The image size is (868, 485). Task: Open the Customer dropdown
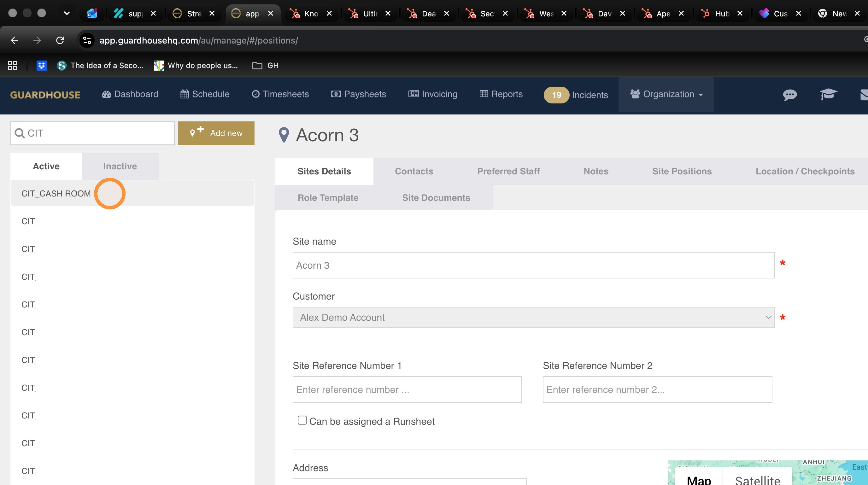coord(534,317)
